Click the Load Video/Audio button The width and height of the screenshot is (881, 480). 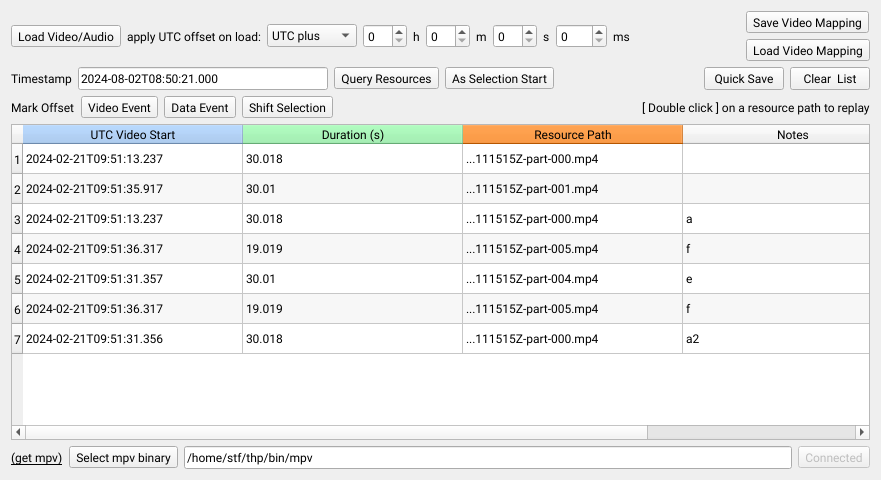[x=66, y=37]
